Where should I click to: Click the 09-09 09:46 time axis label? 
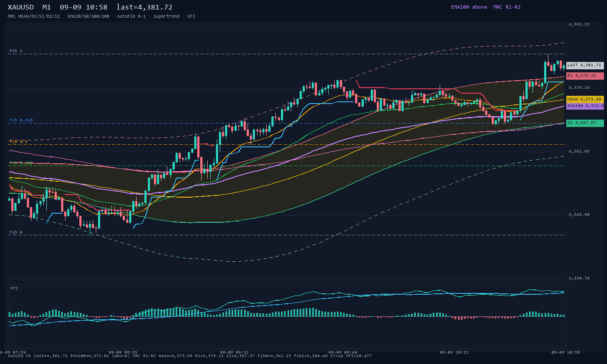343,352
